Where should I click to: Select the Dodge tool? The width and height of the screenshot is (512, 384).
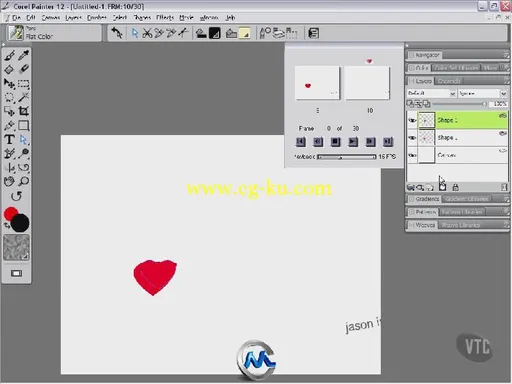point(23,153)
